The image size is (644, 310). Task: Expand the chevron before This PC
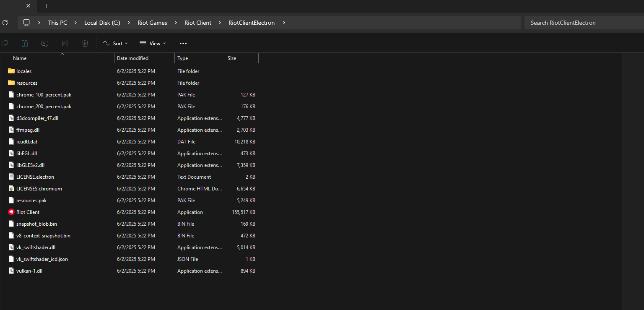pyautogui.click(x=39, y=23)
